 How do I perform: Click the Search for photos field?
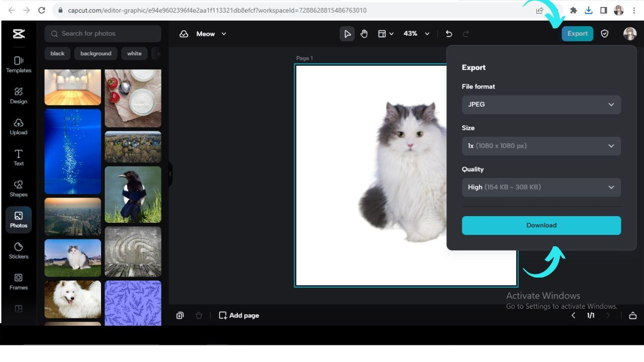pos(103,34)
